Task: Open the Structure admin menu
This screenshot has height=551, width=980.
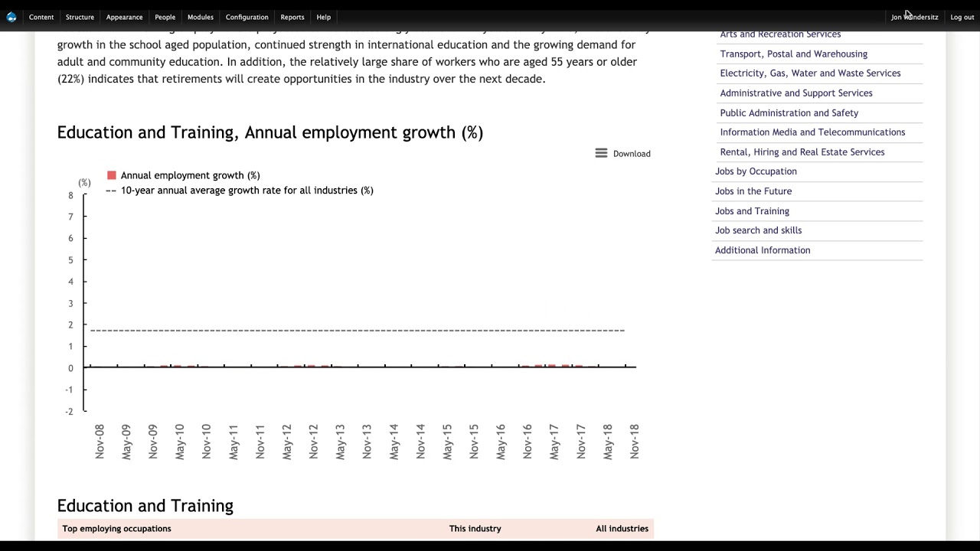Action: click(x=80, y=17)
